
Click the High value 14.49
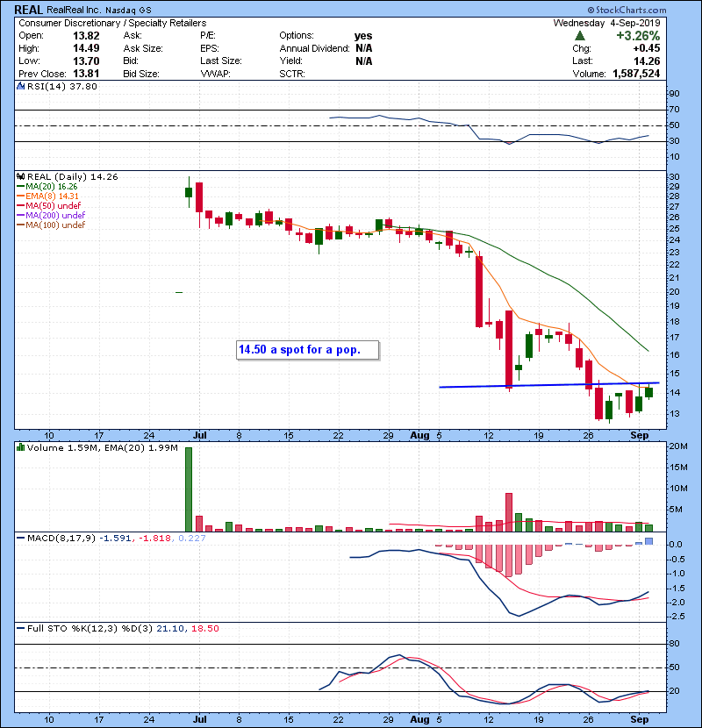point(86,48)
